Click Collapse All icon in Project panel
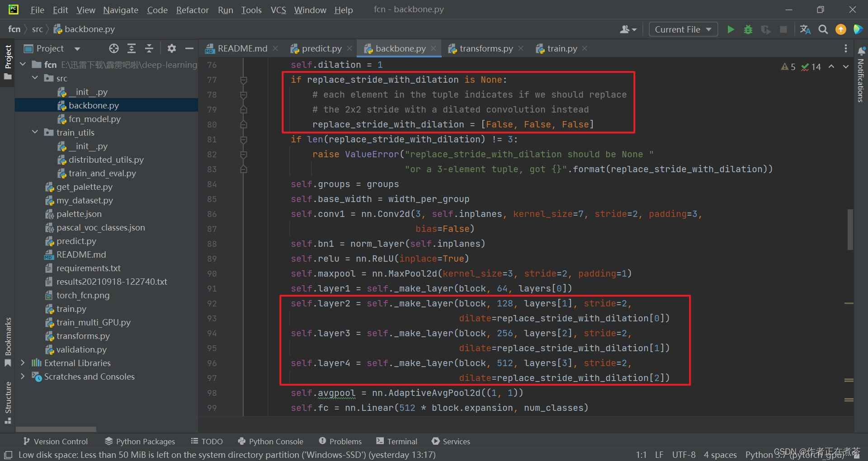 (x=149, y=48)
